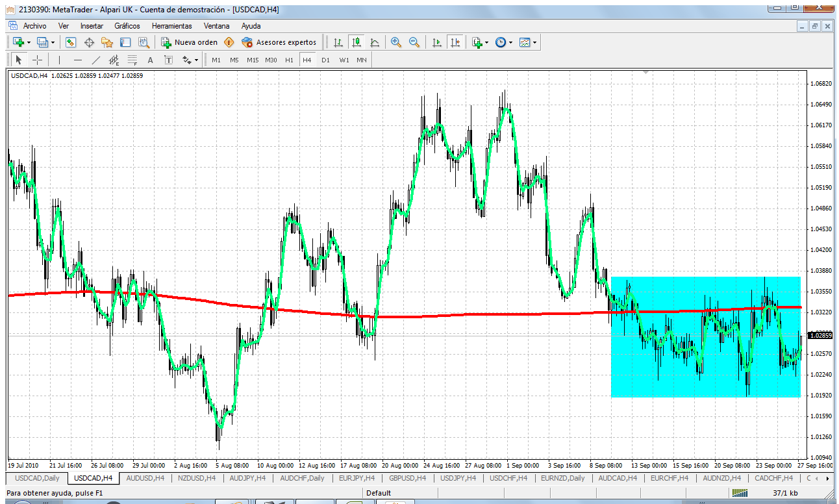
Task: Open the Periods clock icon
Action: [x=501, y=42]
